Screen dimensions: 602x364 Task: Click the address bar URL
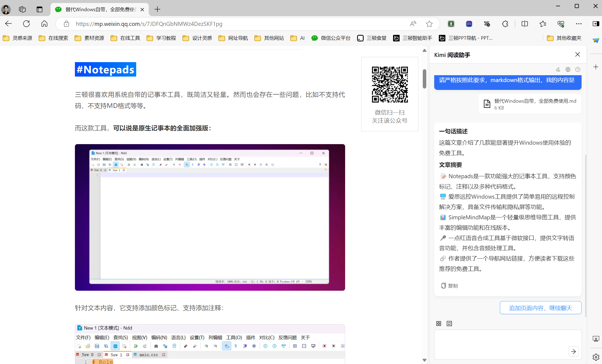coord(149,24)
